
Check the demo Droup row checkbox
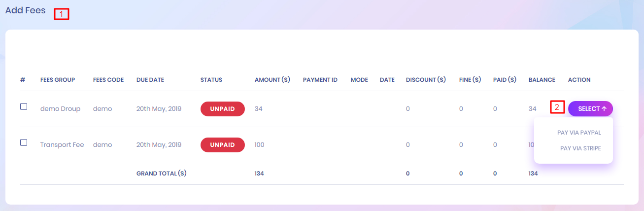24,106
